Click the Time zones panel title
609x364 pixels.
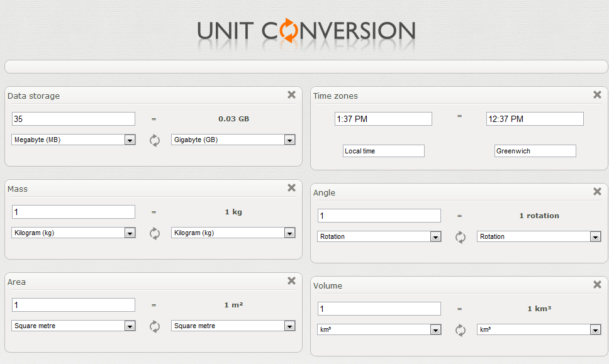click(335, 96)
